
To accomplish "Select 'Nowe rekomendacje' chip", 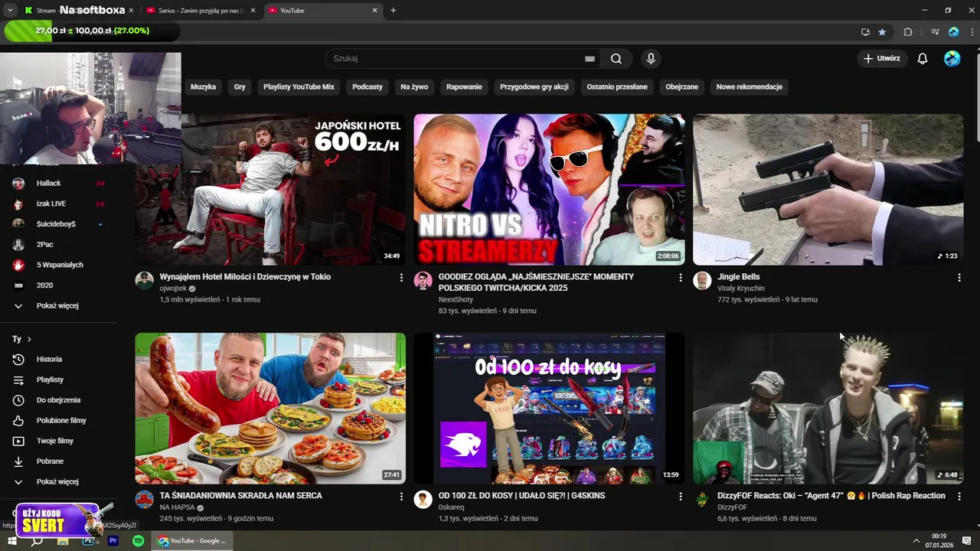I will pos(750,87).
